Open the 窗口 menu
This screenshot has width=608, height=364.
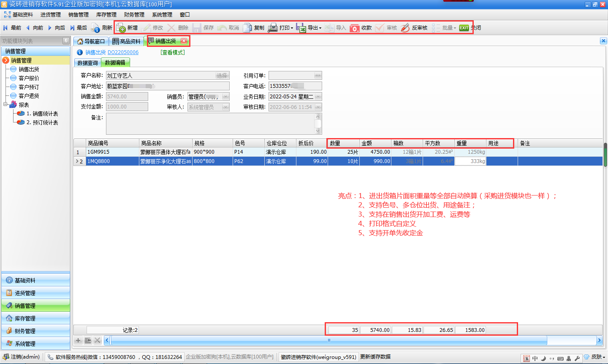click(185, 15)
